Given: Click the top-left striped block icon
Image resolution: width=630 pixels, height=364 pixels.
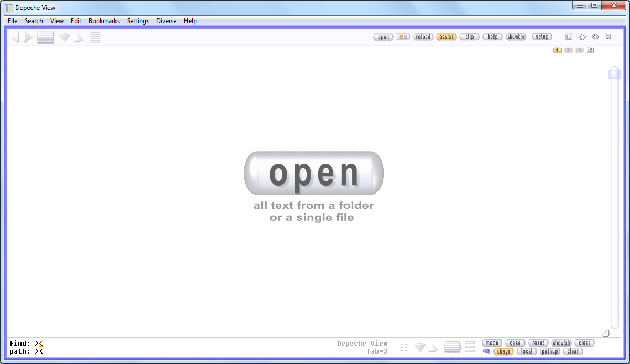Looking at the screenshot, I should pyautogui.click(x=46, y=37).
